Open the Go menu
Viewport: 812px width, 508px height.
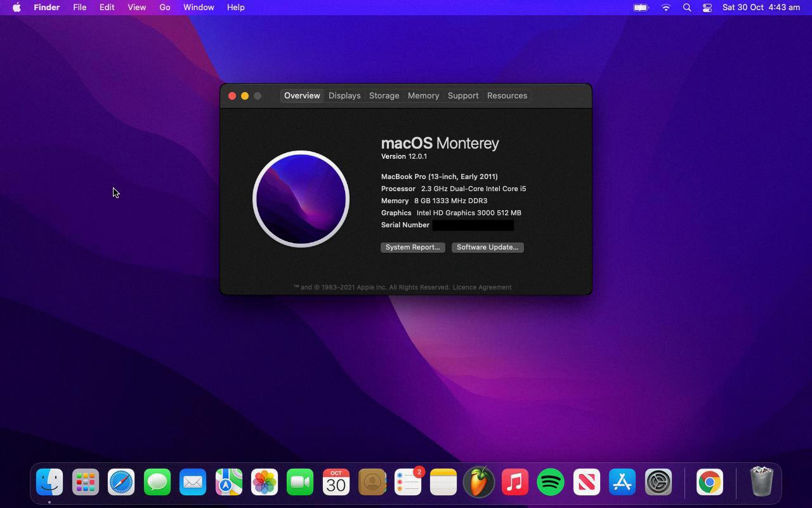pos(164,8)
